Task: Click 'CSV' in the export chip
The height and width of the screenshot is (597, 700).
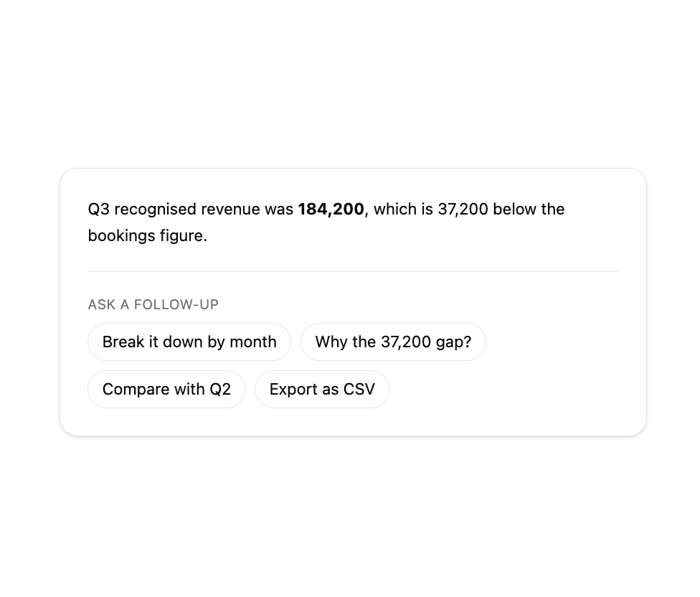Action: pos(359,390)
